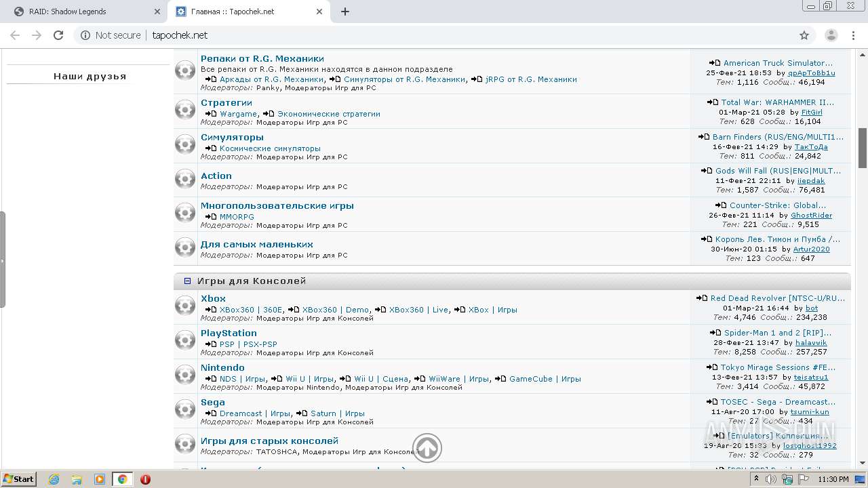Open Игры для старых консолей forum
Viewport: 868px width, 488px height.
coord(269,441)
